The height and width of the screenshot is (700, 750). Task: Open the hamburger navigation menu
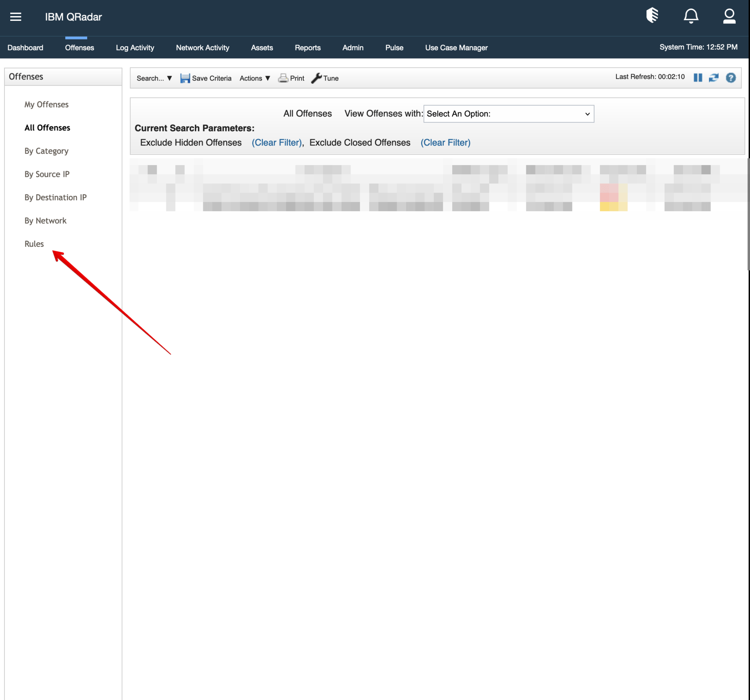(x=15, y=16)
